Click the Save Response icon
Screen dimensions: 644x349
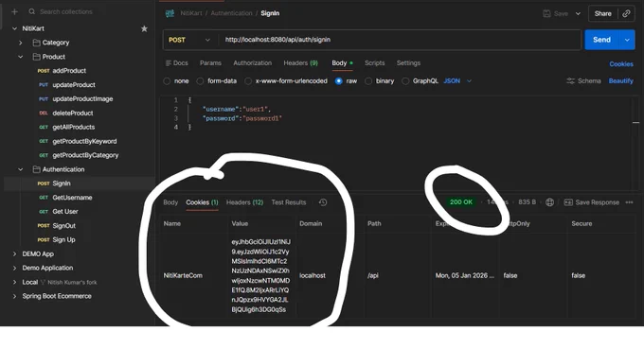[568, 202]
